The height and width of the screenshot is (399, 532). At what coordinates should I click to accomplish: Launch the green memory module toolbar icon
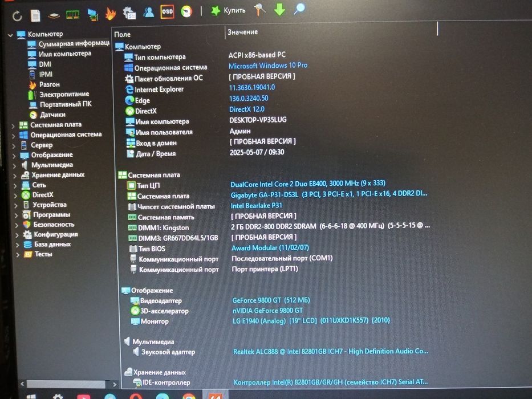(x=72, y=15)
